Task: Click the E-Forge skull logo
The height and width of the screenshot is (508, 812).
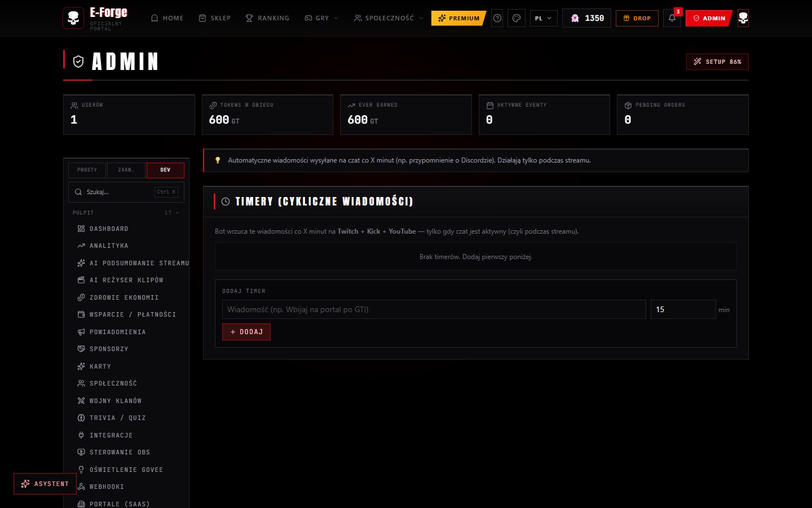Action: point(73,18)
